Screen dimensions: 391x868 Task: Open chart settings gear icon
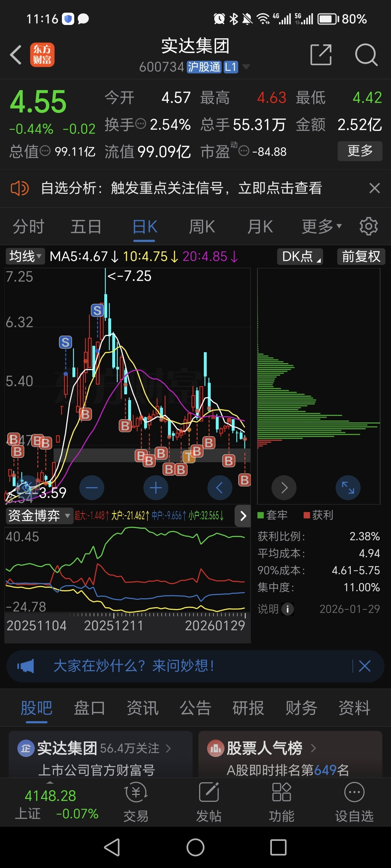pos(369,227)
